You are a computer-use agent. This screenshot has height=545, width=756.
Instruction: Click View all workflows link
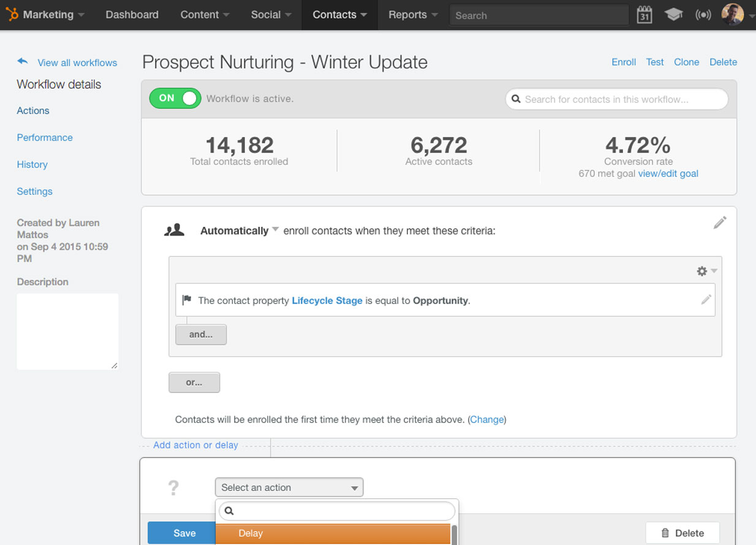click(x=77, y=63)
